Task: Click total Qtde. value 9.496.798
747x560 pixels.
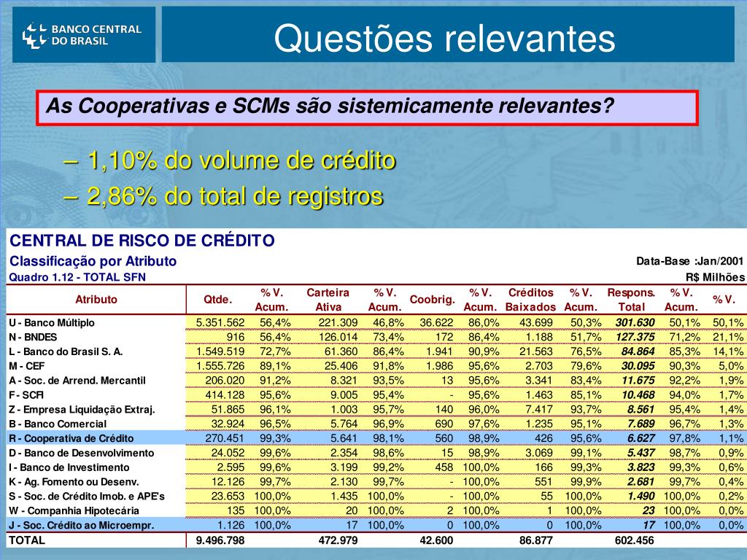Action: point(220,540)
